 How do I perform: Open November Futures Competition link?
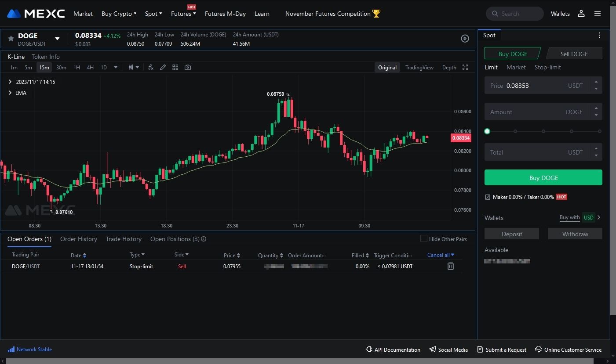[x=328, y=14]
